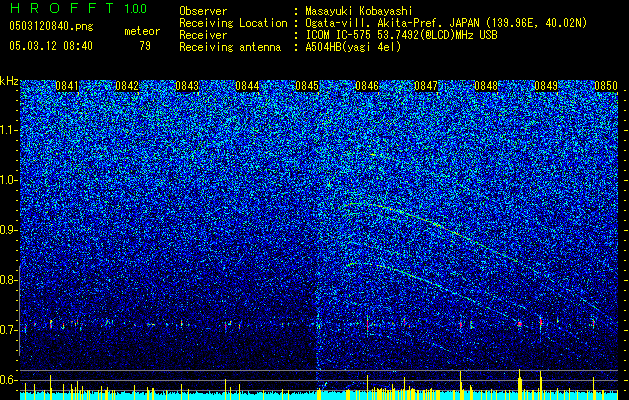This screenshot has width=629, height=400.
Task: Click the 0848 time marker
Action: pos(486,86)
